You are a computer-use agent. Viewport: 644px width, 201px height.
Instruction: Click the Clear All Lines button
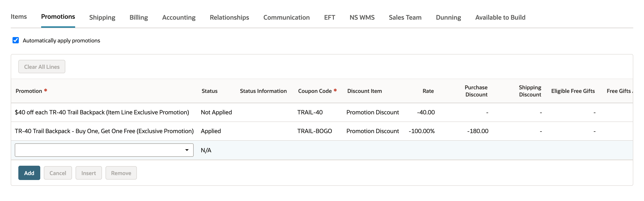pyautogui.click(x=42, y=67)
